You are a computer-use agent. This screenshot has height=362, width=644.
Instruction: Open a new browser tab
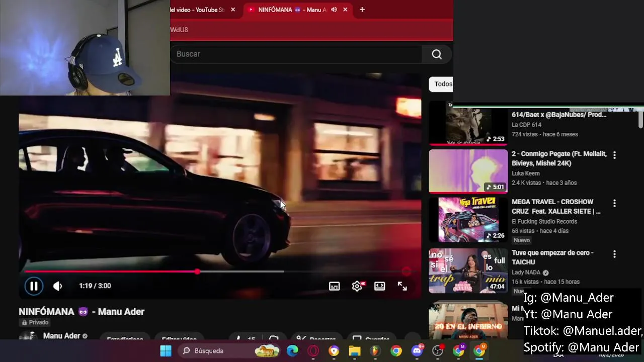tap(362, 10)
